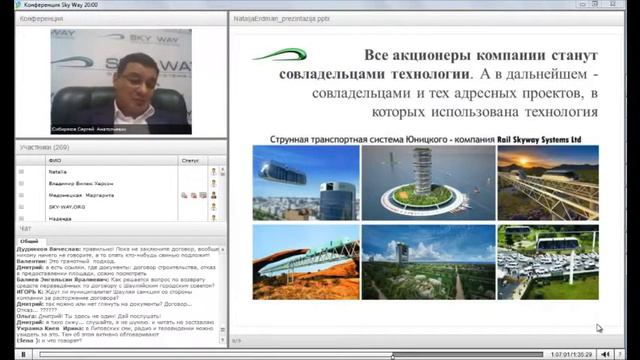Click the user icon in Владимир's row
Screen dimensions: 640x360
pyautogui.click(x=213, y=184)
